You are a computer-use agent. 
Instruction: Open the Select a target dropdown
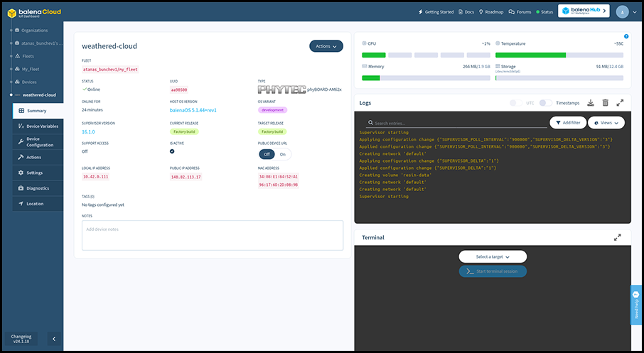pyautogui.click(x=493, y=257)
